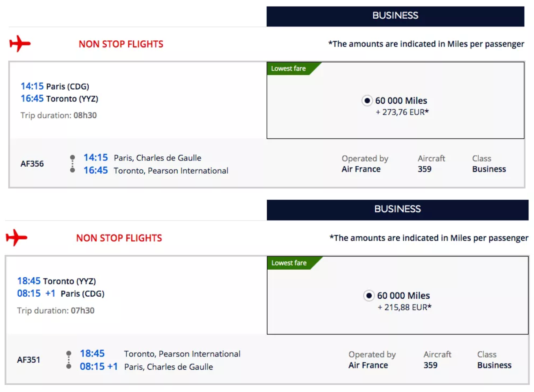Viewport: 534px width, 392px height.
Task: Click the green Lowest fare badge on the 215,88 EUR fare
Action: click(289, 263)
